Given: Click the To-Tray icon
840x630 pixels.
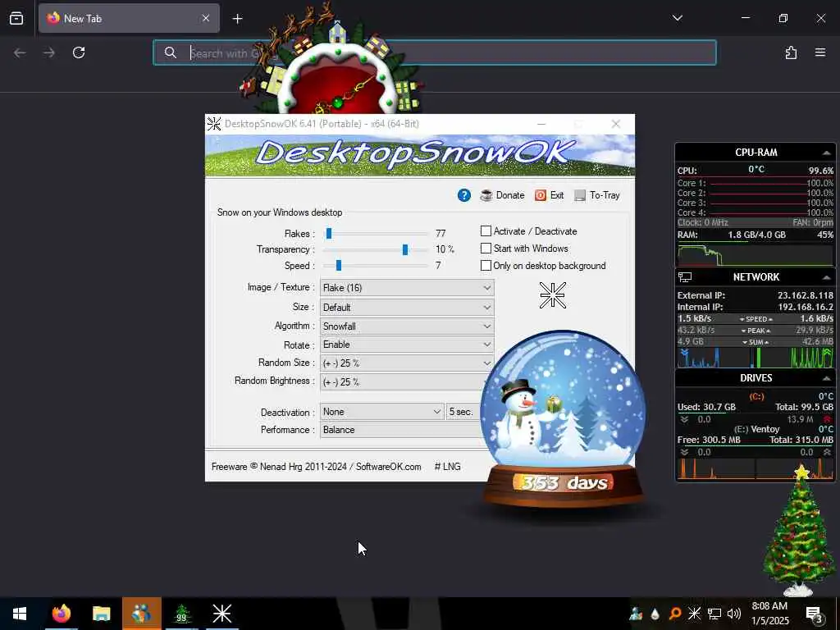Looking at the screenshot, I should (580, 195).
